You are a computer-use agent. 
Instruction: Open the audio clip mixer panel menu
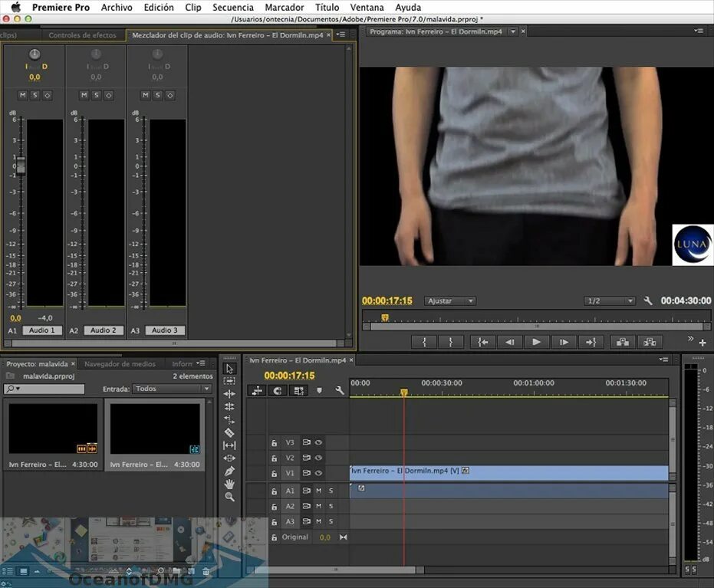(341, 34)
